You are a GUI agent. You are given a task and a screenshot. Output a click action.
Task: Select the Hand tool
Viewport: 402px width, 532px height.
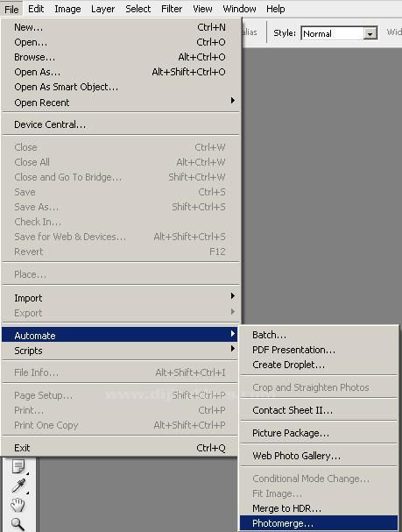click(x=18, y=505)
